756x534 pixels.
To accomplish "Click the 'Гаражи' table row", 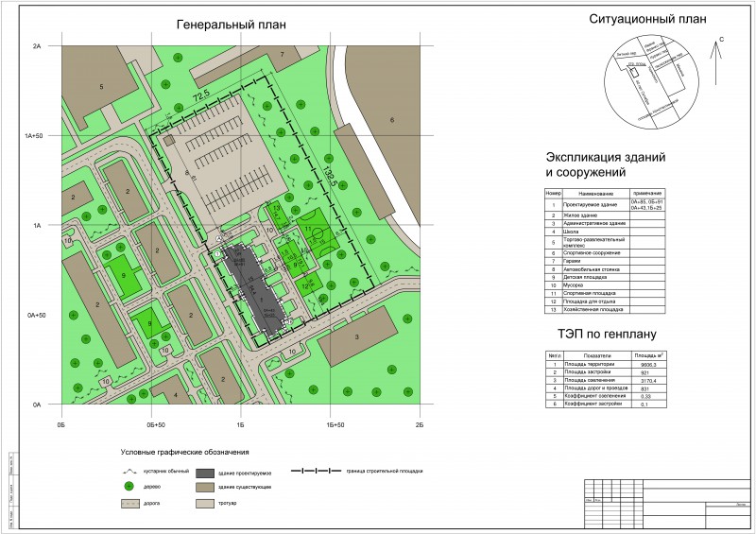I will click(605, 262).
